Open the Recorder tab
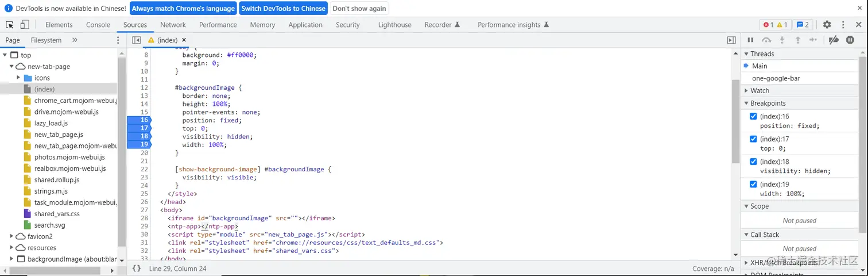This screenshot has height=276, width=868. (442, 25)
